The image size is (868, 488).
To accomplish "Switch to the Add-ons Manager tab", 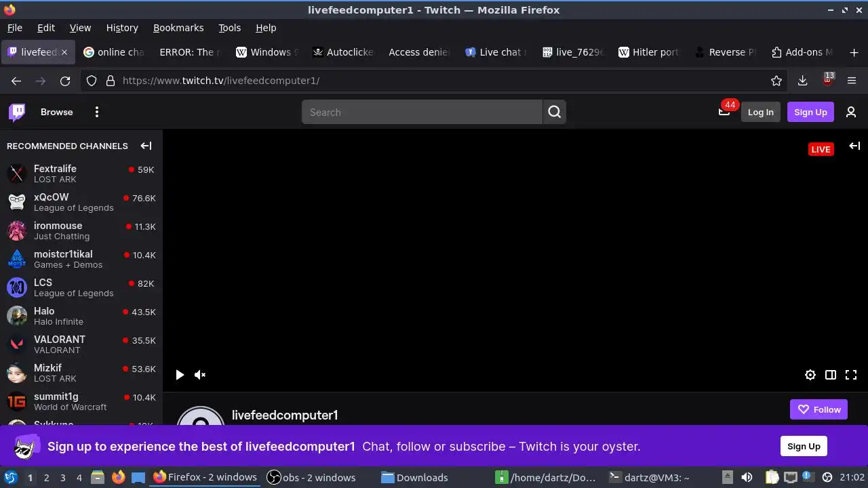I will (x=804, y=52).
